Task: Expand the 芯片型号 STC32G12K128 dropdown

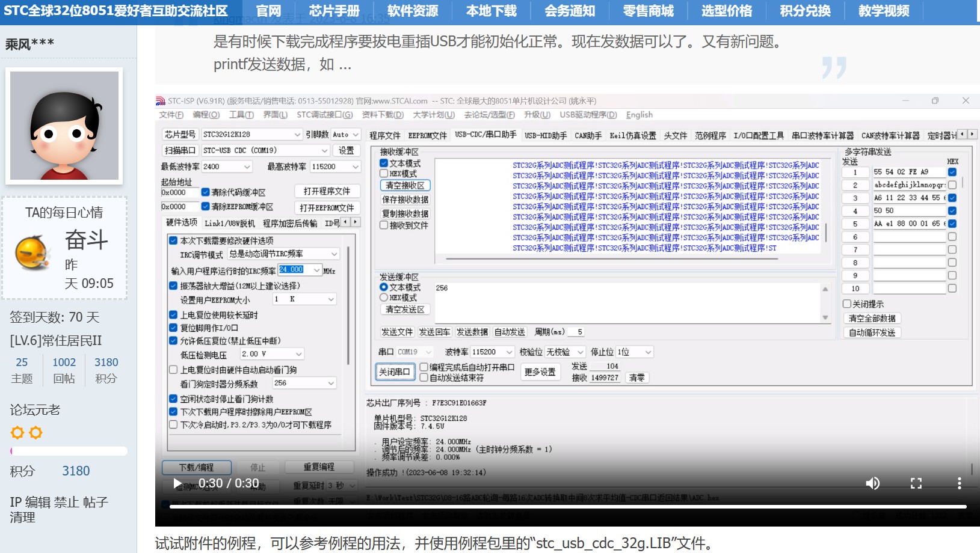Action: 297,135
